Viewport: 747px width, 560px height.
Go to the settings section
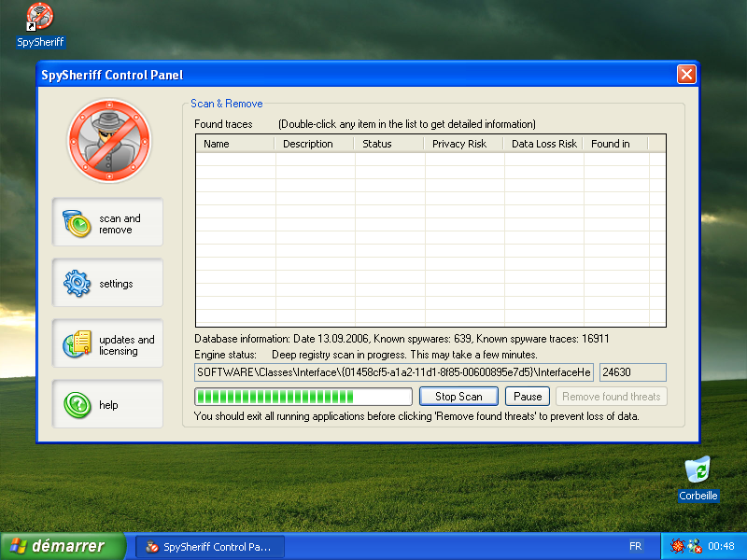coord(107,283)
